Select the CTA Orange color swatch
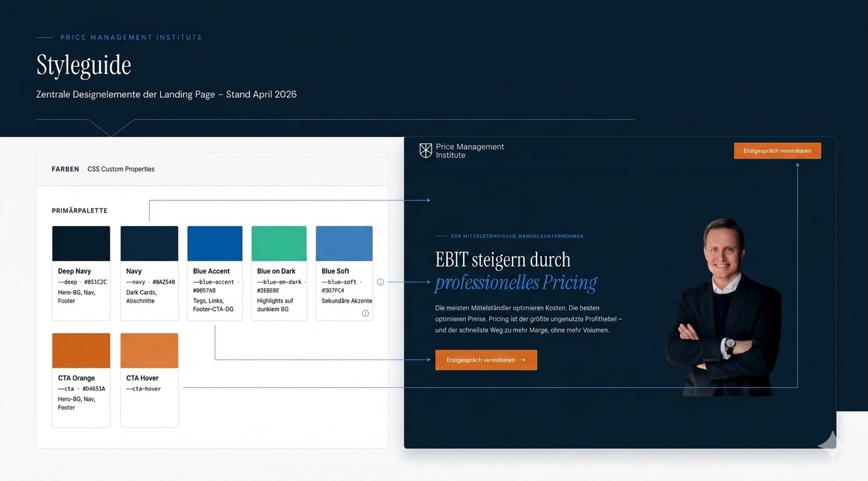The height and width of the screenshot is (481, 868). pyautogui.click(x=81, y=350)
